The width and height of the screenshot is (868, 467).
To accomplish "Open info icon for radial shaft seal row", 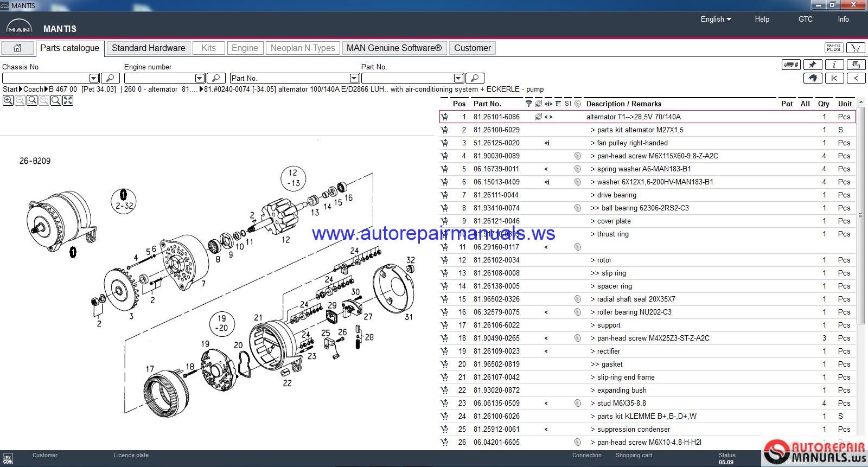I will coord(578,299).
